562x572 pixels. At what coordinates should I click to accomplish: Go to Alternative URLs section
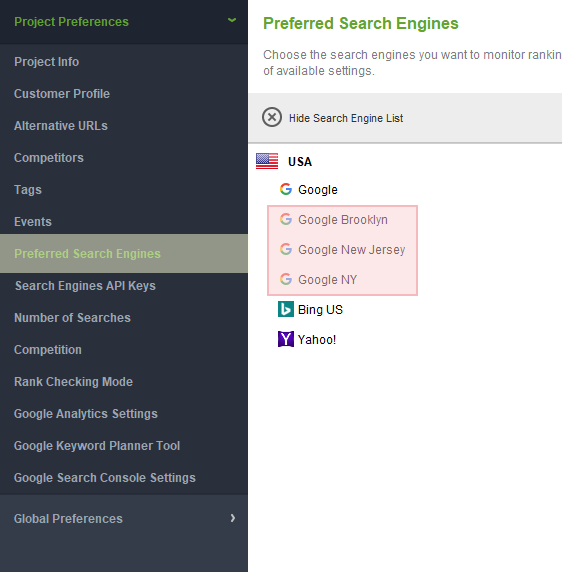tap(61, 126)
